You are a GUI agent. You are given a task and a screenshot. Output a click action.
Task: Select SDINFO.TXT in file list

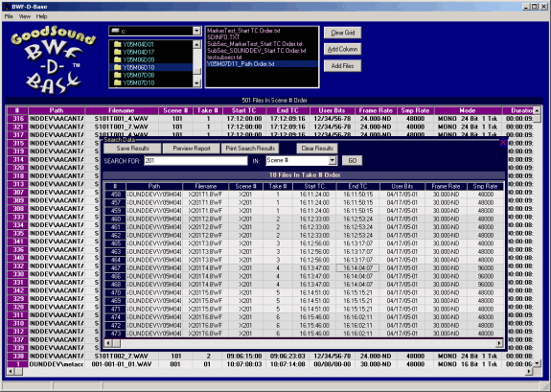223,37
